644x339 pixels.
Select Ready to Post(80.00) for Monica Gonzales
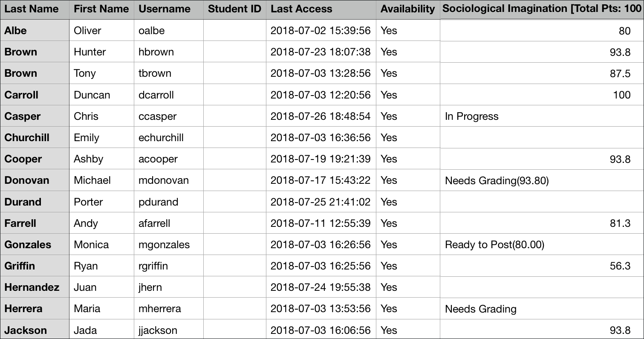click(x=494, y=245)
